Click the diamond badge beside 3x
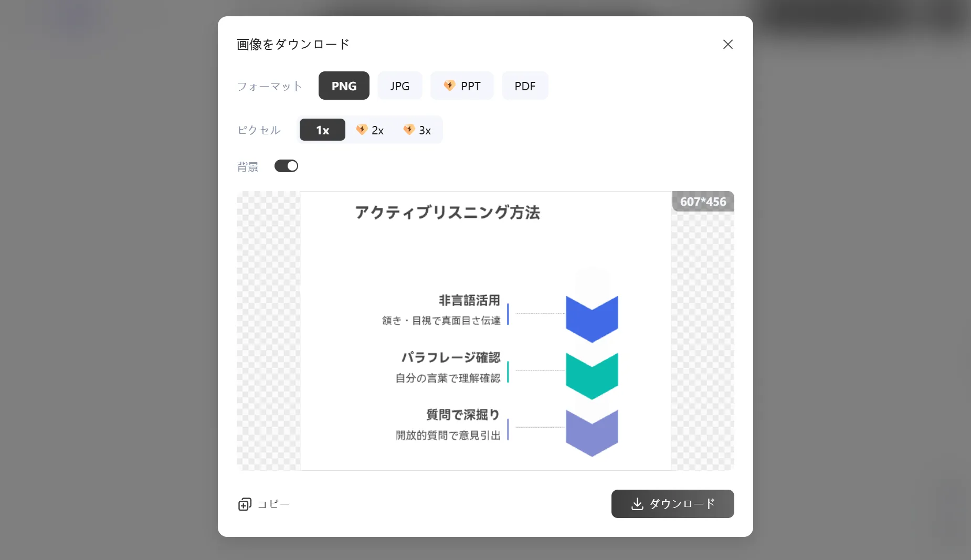971x560 pixels. tap(409, 130)
